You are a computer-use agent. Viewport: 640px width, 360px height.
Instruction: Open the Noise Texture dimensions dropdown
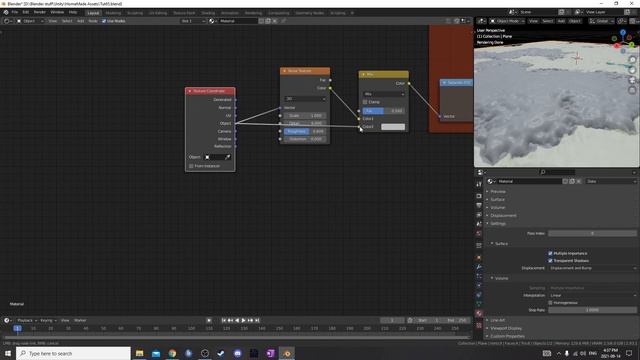tap(305, 99)
